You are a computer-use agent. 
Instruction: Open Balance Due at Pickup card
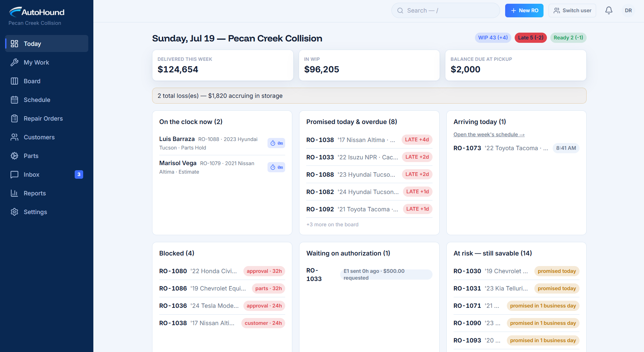pos(516,65)
